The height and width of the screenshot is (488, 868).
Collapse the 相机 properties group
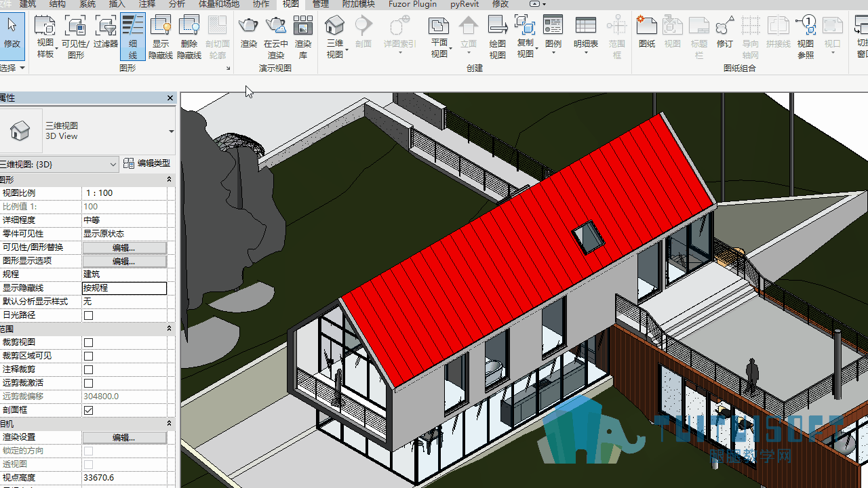[169, 423]
